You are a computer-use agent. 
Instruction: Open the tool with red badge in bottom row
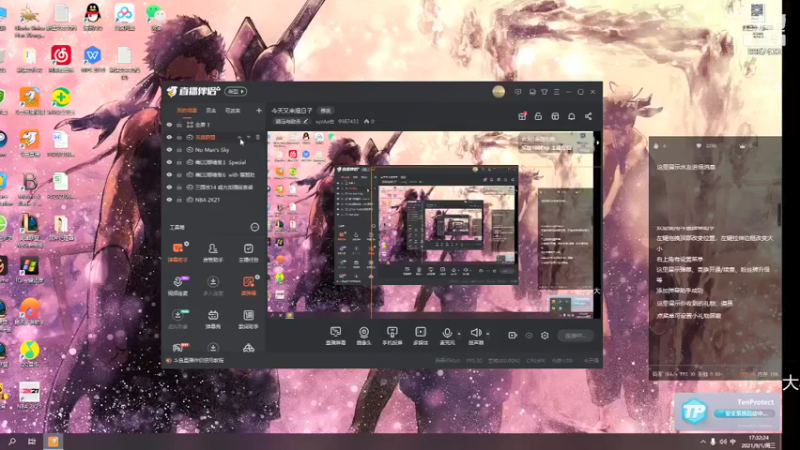[178, 348]
